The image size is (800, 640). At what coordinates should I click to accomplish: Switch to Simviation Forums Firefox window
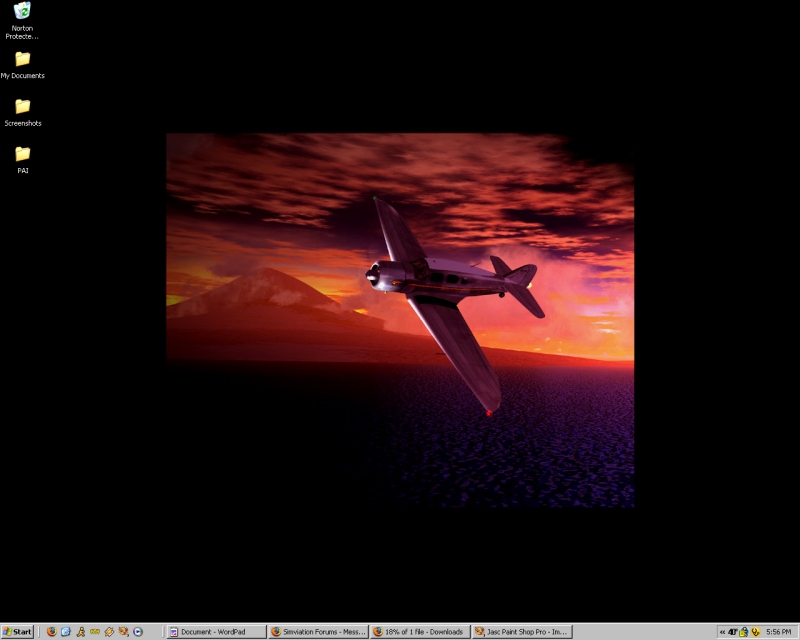coord(318,632)
